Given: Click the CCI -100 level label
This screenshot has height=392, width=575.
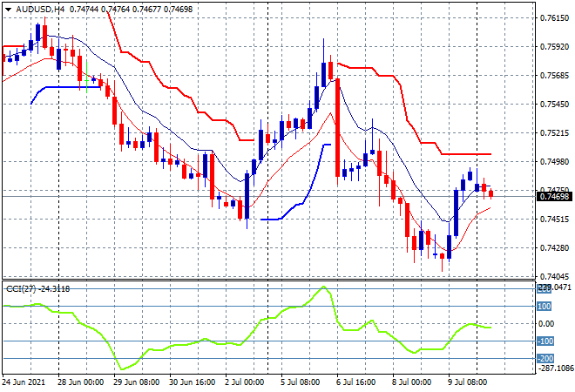Looking at the screenshot, I should [545, 341].
